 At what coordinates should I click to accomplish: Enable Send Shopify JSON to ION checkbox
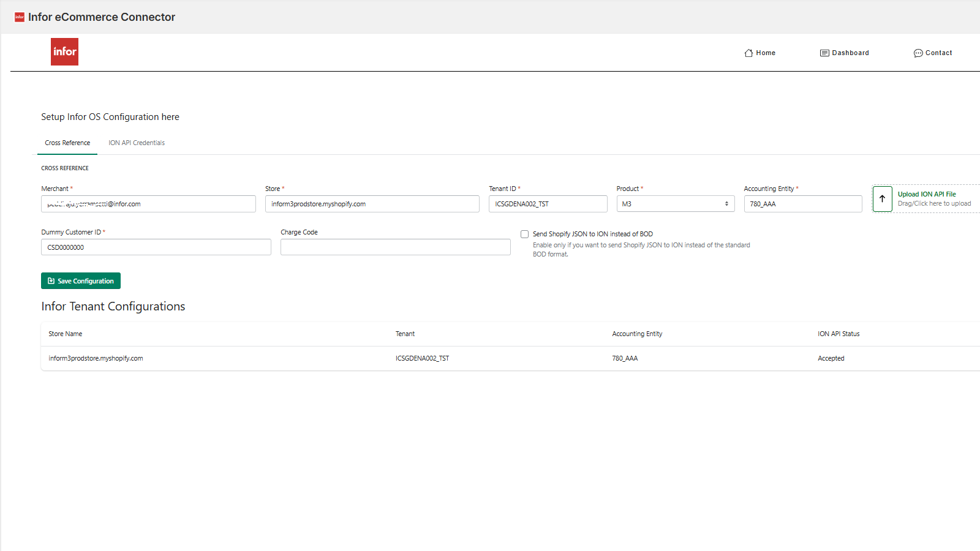[x=525, y=234]
